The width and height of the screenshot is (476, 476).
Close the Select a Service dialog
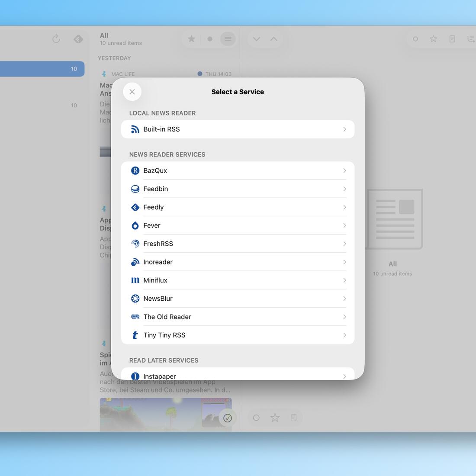pyautogui.click(x=132, y=92)
